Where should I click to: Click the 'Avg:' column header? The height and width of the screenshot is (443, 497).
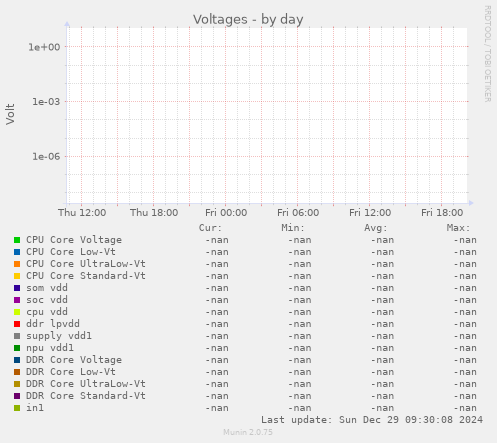(x=376, y=228)
